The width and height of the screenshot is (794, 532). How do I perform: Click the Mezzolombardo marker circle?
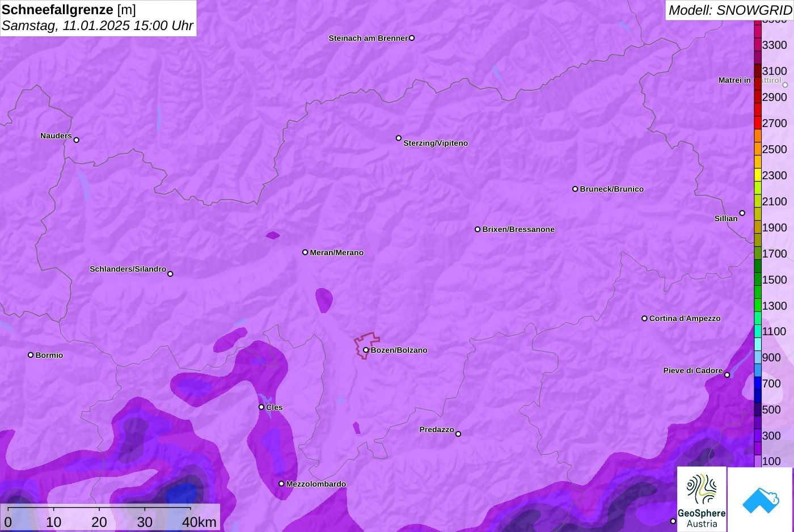point(281,484)
